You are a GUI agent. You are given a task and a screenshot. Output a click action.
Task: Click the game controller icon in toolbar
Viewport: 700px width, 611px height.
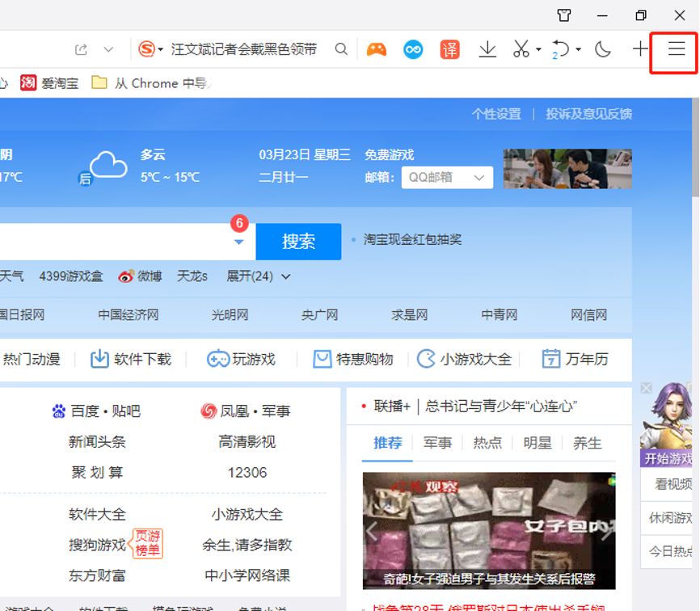(376, 49)
